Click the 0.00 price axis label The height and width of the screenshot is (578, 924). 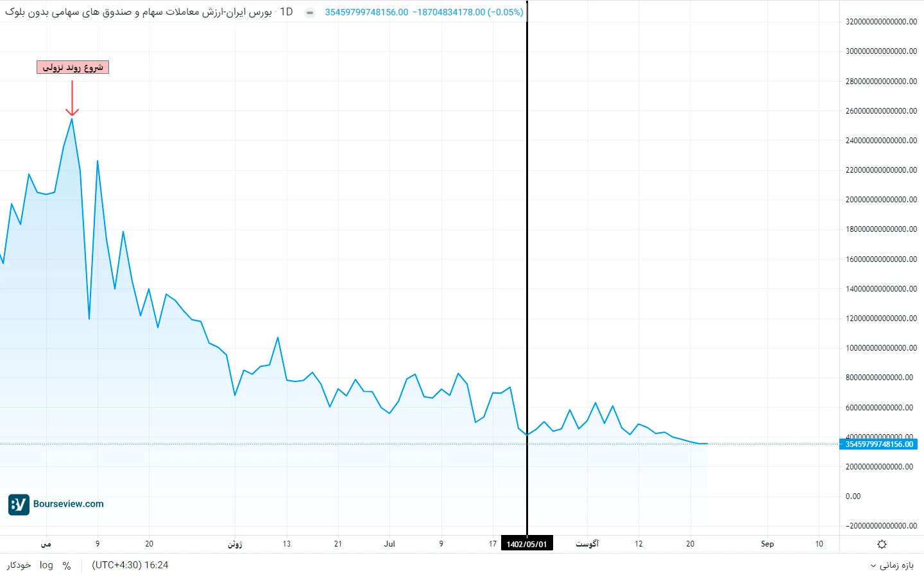[x=853, y=496]
